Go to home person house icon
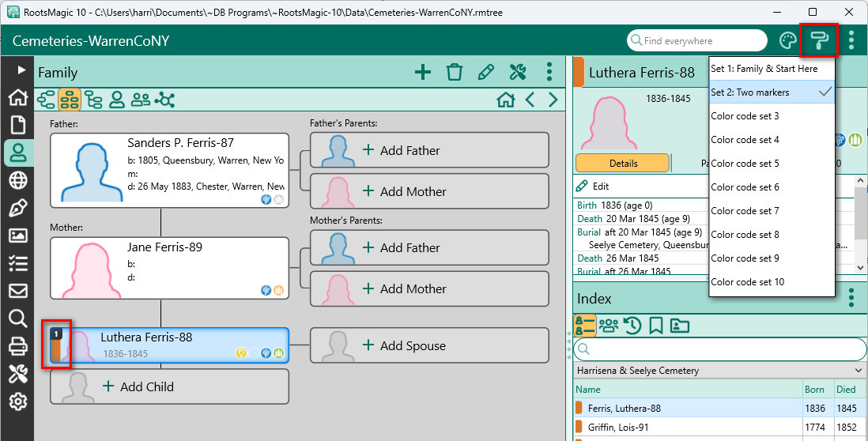The image size is (868, 441). [505, 100]
